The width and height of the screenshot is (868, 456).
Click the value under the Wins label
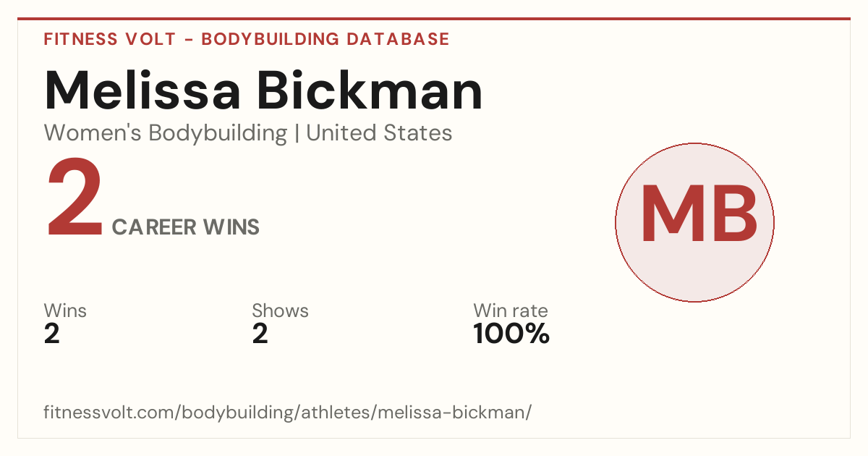tap(51, 334)
